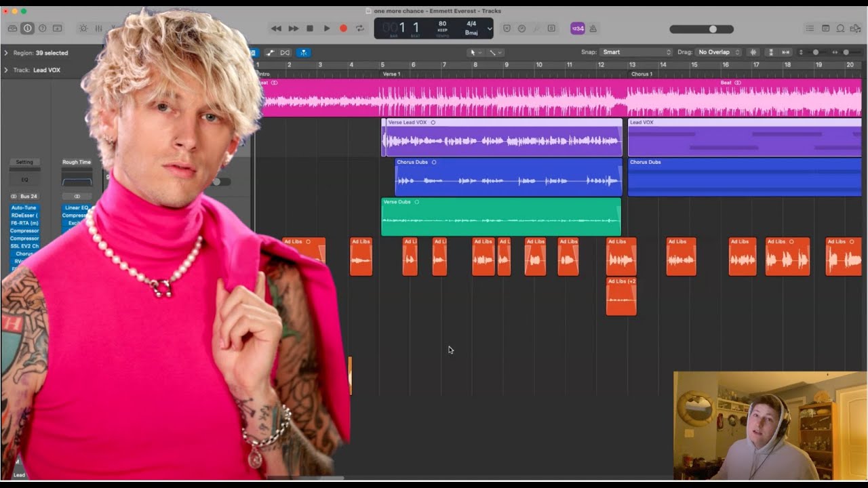Click the Stop transport button
The height and width of the screenshot is (488, 868).
click(310, 28)
